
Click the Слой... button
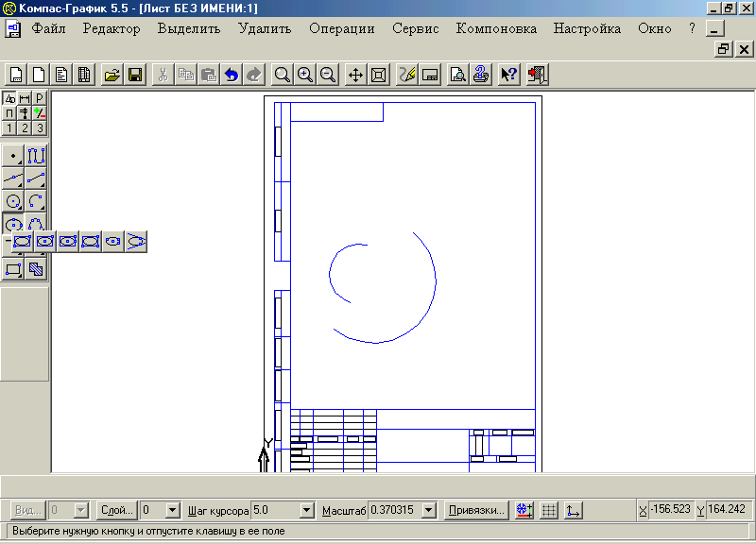pos(117,510)
